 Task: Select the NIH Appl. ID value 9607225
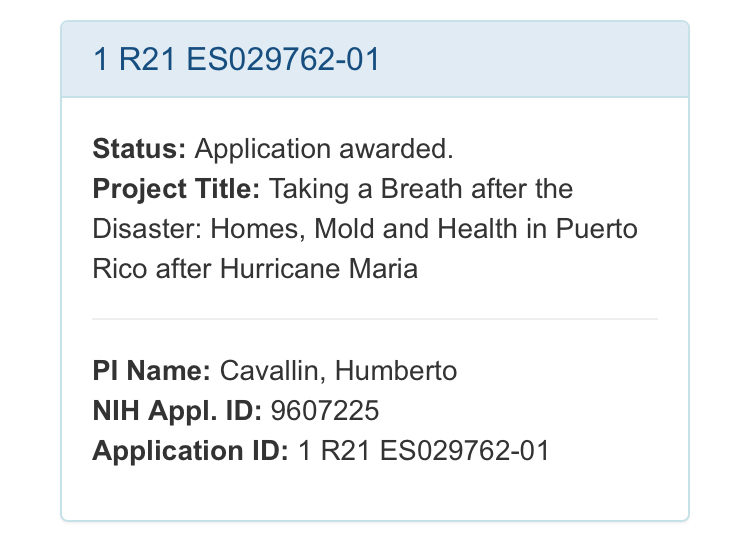pos(325,411)
